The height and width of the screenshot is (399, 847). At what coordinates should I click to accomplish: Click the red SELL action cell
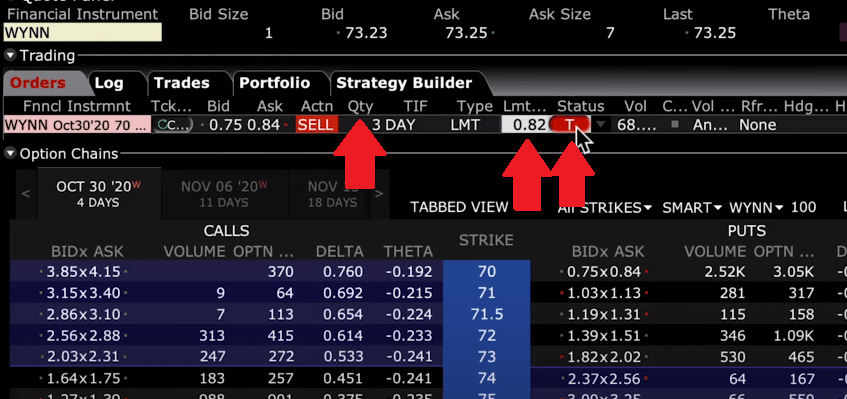coord(317,125)
